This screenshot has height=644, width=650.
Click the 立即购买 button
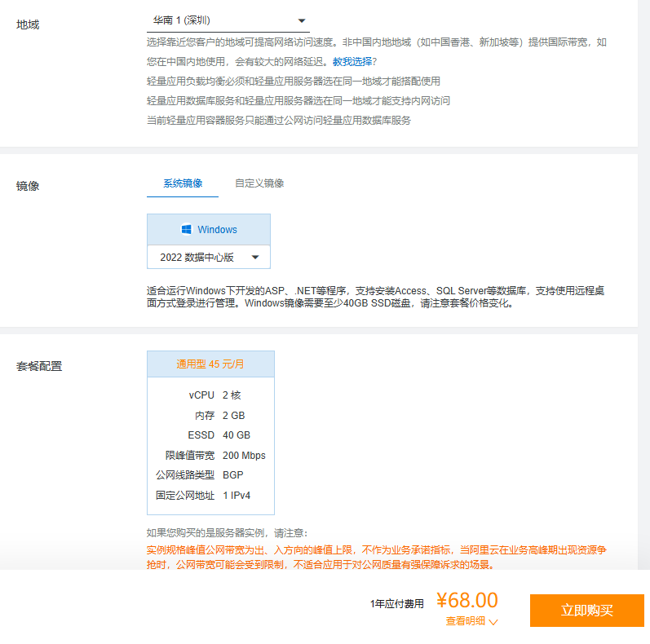pyautogui.click(x=587, y=611)
